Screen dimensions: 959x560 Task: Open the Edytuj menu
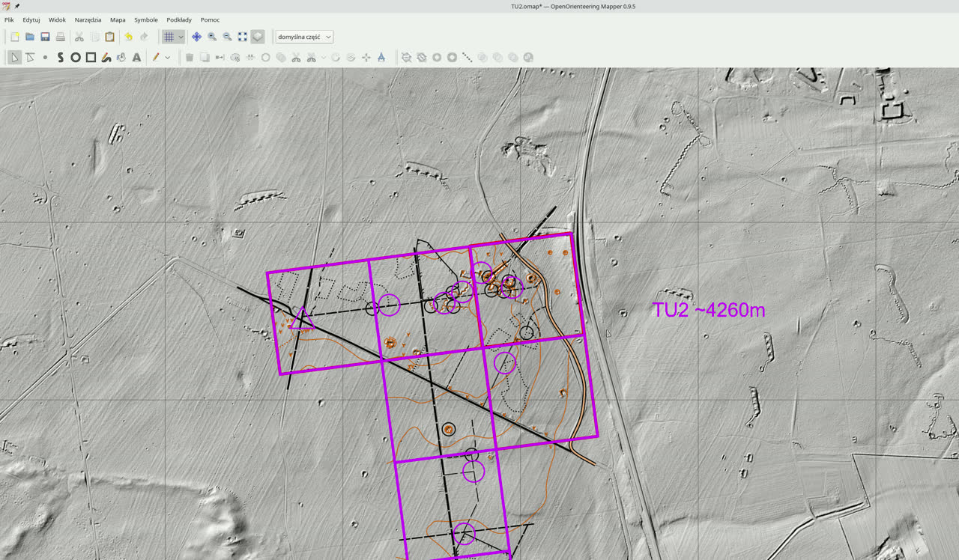[x=31, y=20]
